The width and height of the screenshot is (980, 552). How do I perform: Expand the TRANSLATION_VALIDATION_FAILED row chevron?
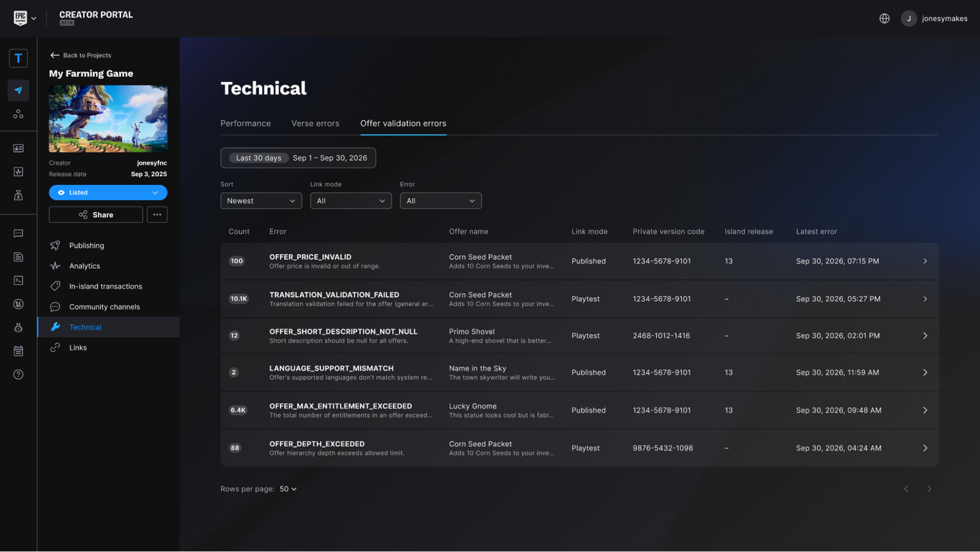tap(925, 299)
